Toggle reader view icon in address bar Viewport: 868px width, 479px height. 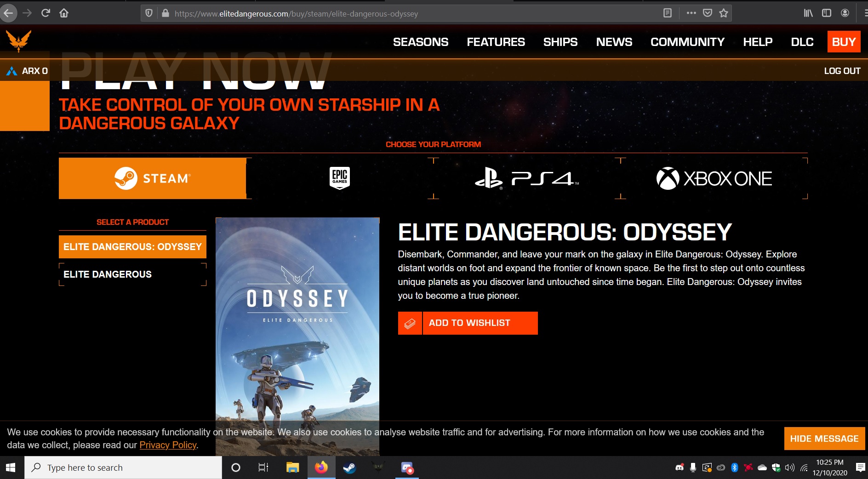point(668,13)
